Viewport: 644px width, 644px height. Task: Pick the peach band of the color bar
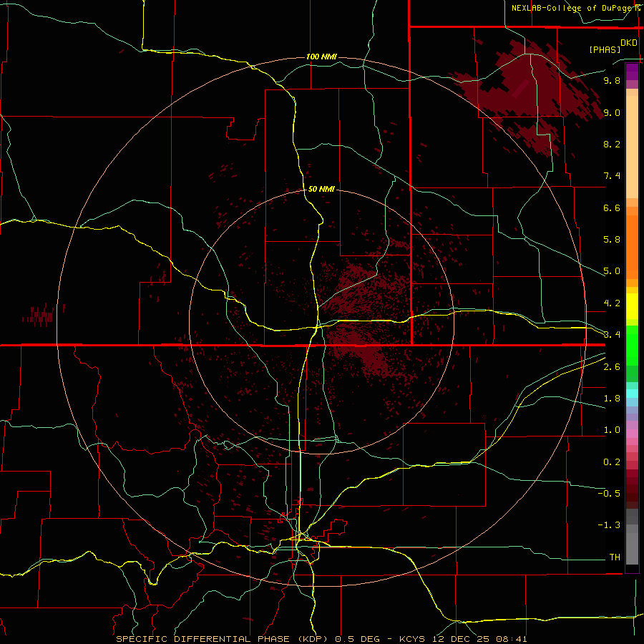click(632, 146)
